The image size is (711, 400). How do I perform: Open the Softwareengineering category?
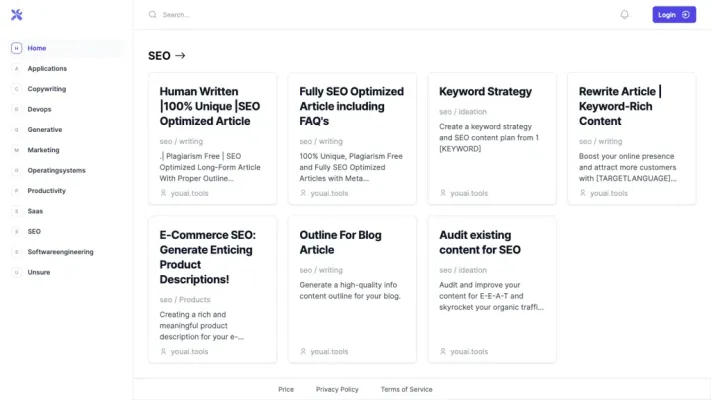click(60, 252)
